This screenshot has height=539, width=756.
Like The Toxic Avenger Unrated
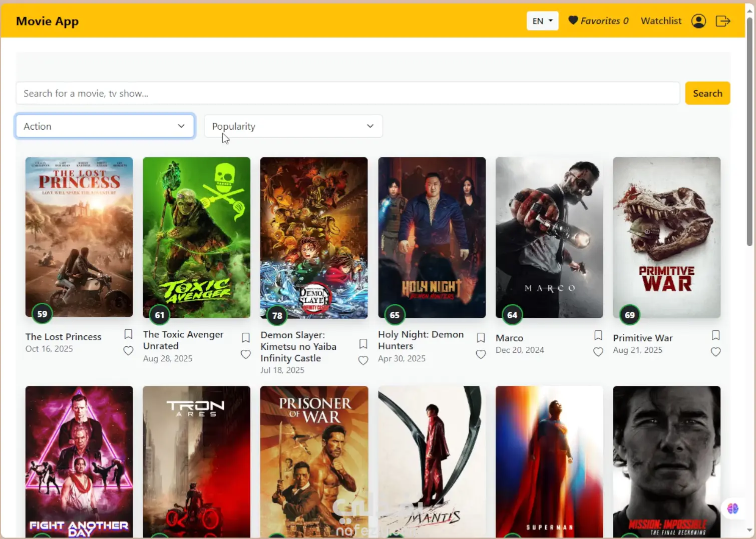(x=246, y=354)
